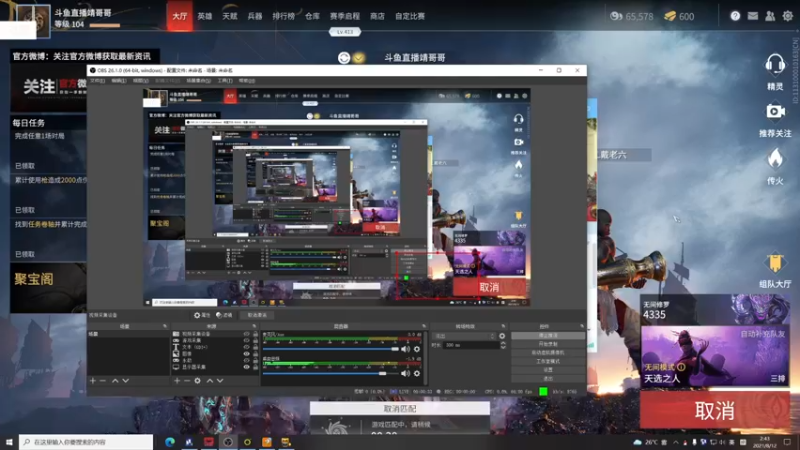Mute the 麦克风/Aux channel
Viewport: 800px width, 450px height.
pos(405,349)
